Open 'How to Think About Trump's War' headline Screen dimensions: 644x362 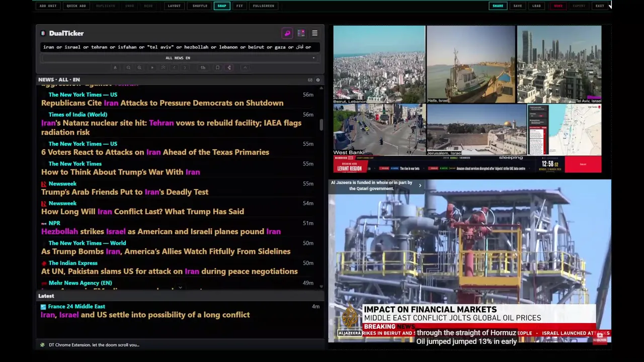[120, 172]
